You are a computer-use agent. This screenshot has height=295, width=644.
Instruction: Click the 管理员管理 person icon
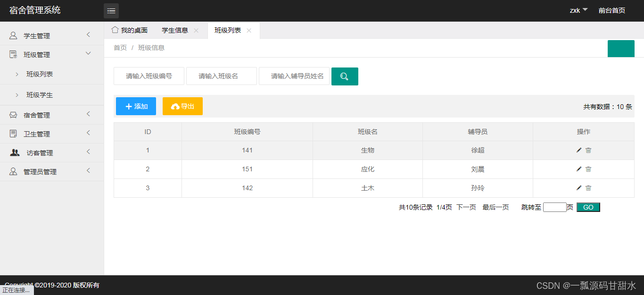coord(13,171)
